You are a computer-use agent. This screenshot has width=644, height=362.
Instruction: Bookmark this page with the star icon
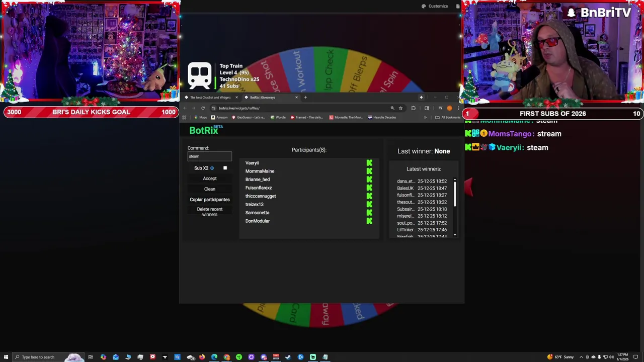pos(400,108)
